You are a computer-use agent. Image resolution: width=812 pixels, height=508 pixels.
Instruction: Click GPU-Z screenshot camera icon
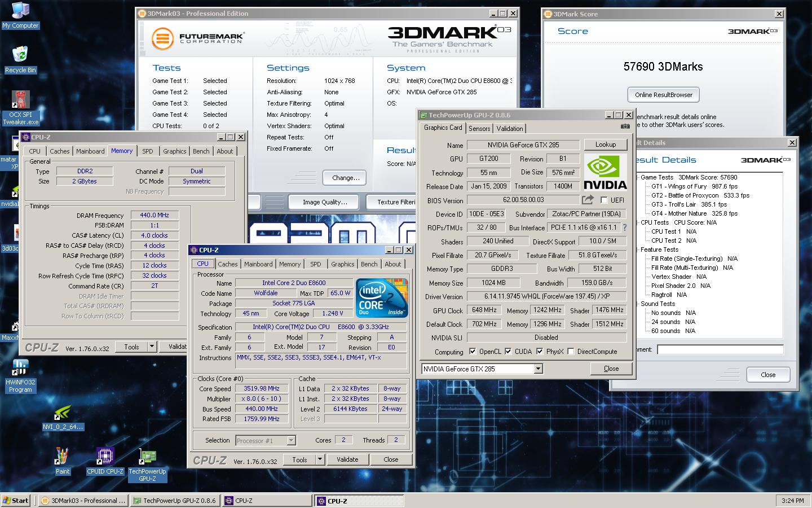[x=625, y=127]
